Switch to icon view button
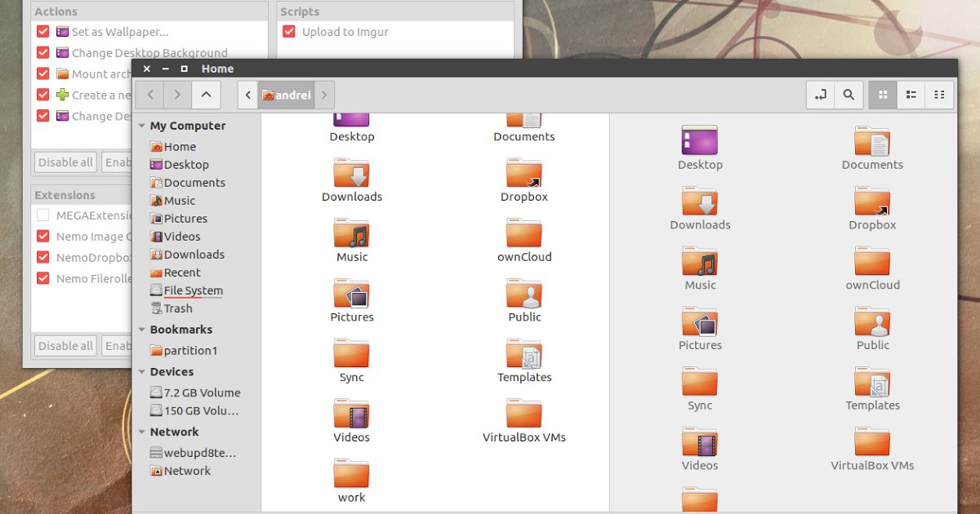980x514 pixels. tap(883, 95)
